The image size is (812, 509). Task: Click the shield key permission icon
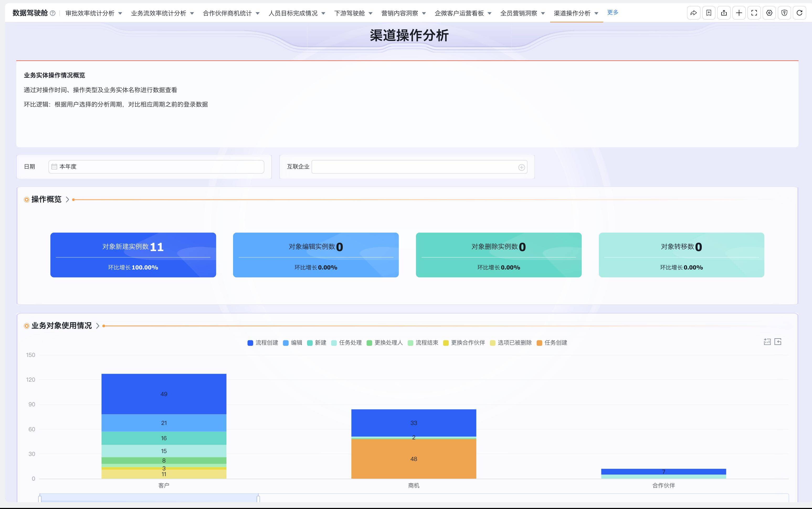click(784, 13)
